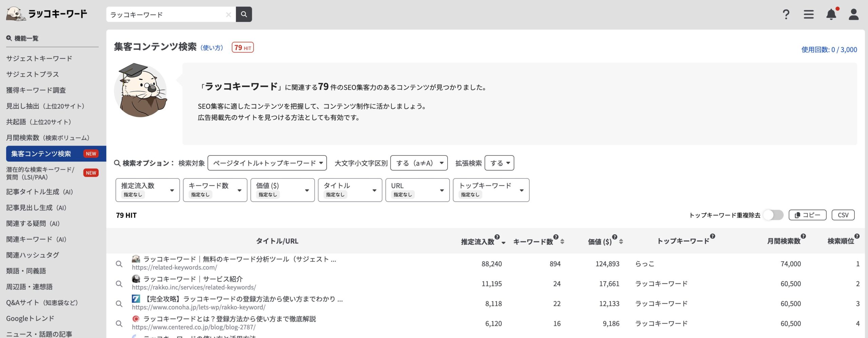
Task: Click the CSV export button
Action: pos(843,215)
